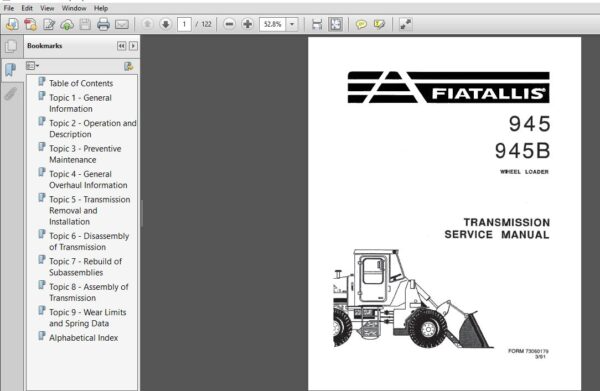Click the Print icon
Screen dimensions: 600x391
[x=103, y=24]
